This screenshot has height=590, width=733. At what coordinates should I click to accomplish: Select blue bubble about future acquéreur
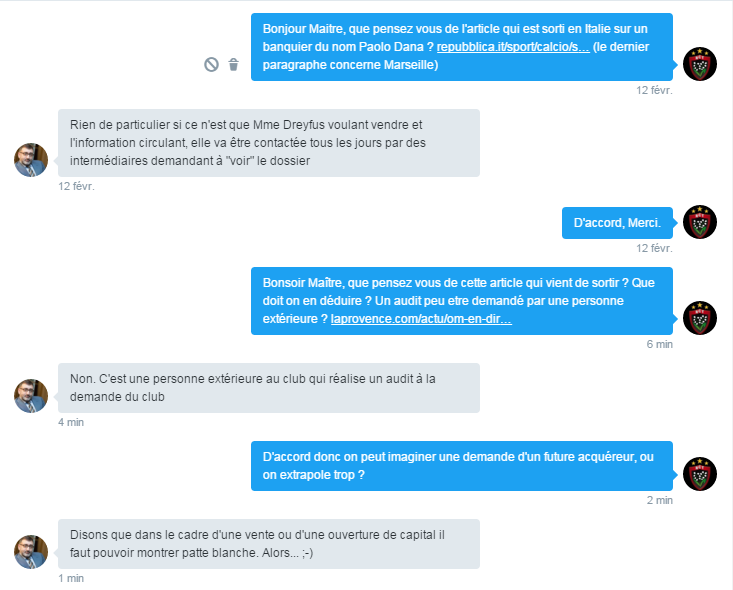462,466
